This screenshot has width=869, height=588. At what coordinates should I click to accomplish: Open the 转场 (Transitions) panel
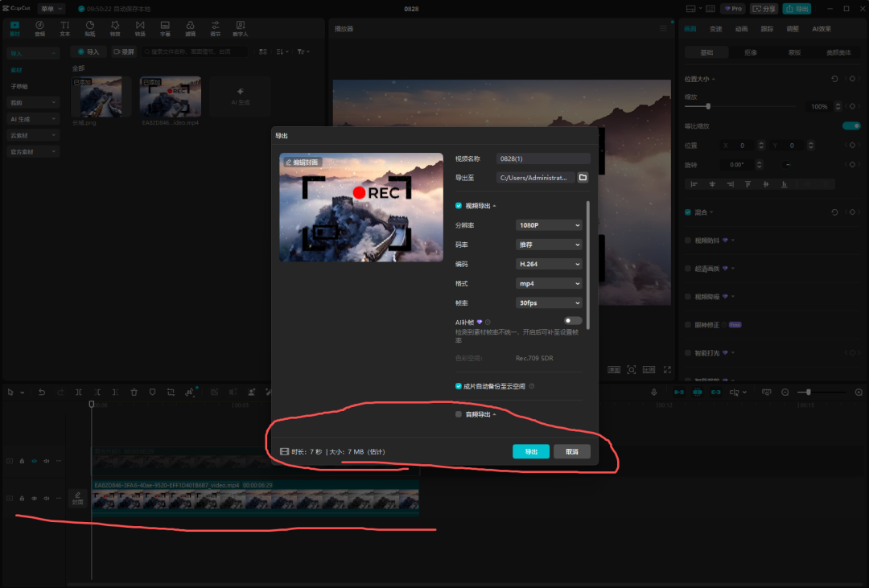click(140, 29)
